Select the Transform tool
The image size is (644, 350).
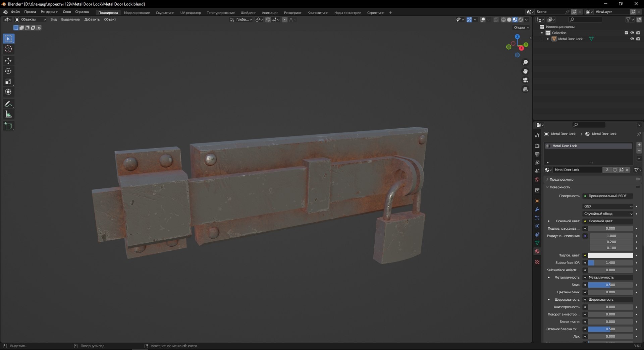click(x=8, y=92)
